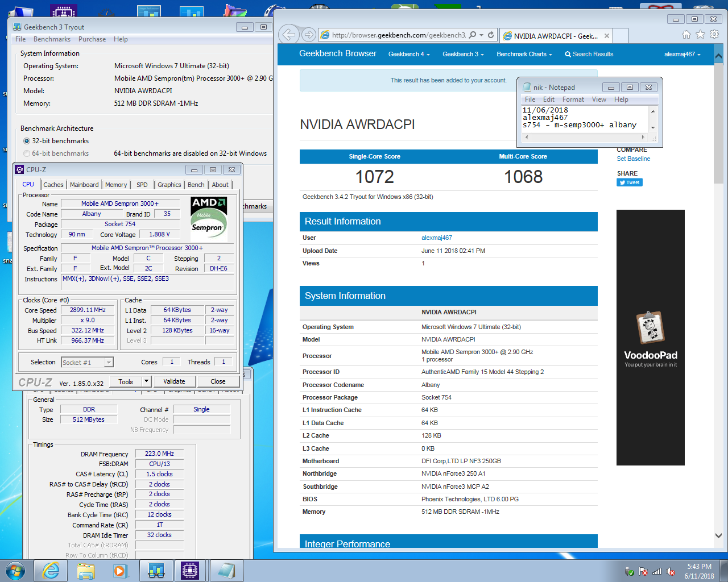The image size is (728, 582).
Task: Click the AMD Mobile Sempron logo
Action: (x=209, y=219)
